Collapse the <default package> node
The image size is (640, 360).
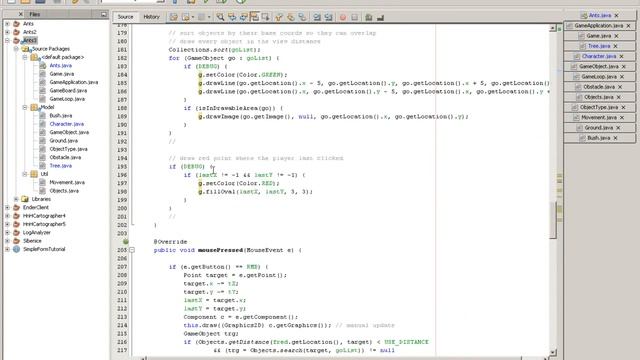point(24,57)
